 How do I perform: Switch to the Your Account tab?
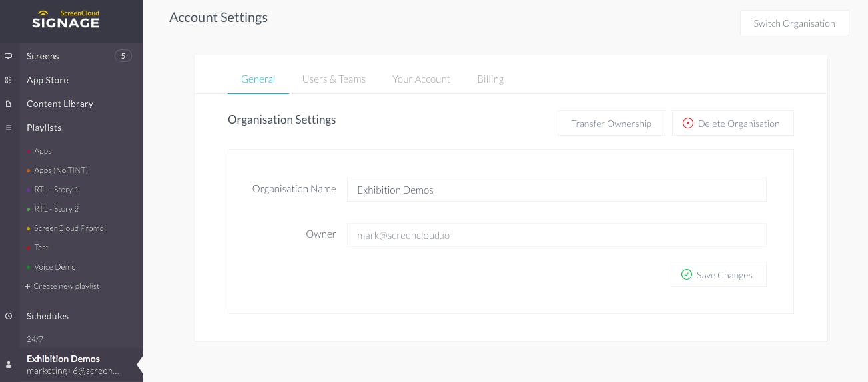point(421,79)
